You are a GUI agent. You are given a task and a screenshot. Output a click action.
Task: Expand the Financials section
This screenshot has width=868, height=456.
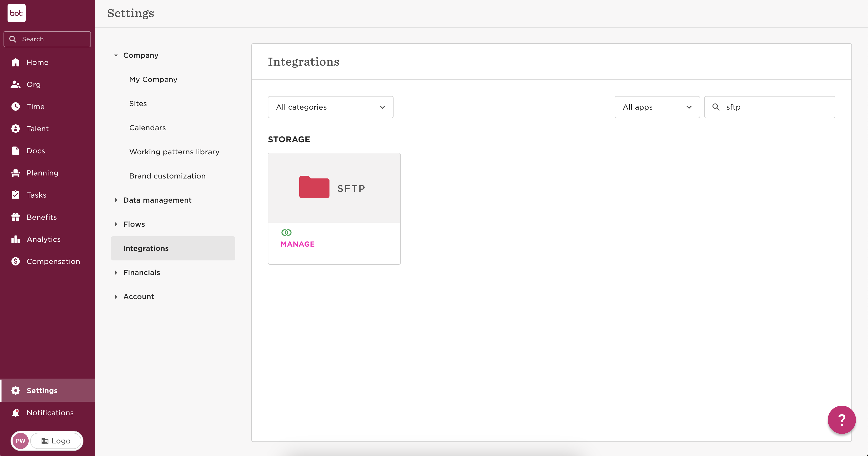coord(116,272)
